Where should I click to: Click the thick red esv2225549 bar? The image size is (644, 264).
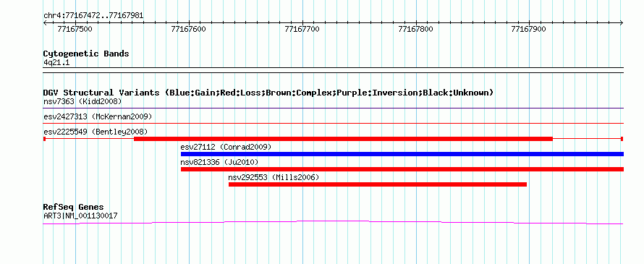(344, 139)
